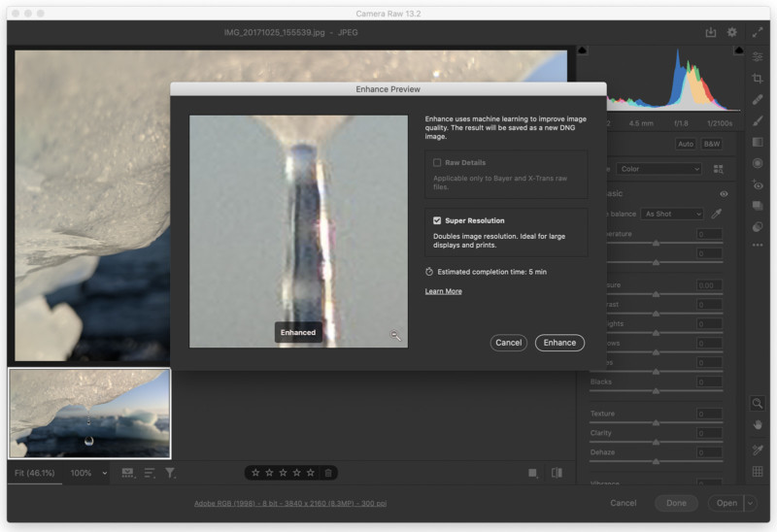Select the Radial Filter tool

(x=758, y=163)
